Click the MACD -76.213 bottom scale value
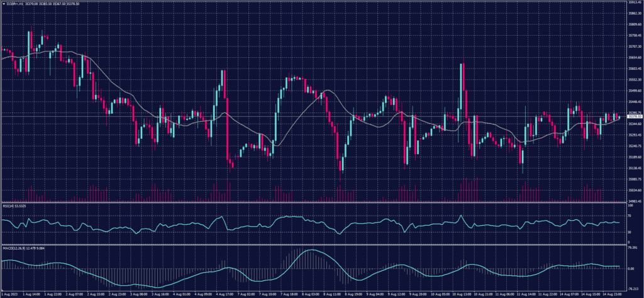This screenshot has width=644, height=298. pos(633,287)
